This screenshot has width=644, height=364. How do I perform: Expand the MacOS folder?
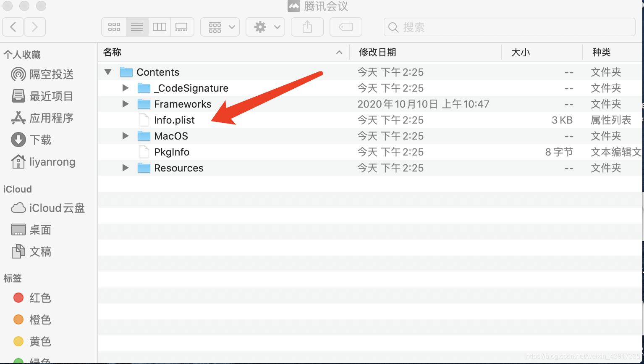[x=125, y=136]
